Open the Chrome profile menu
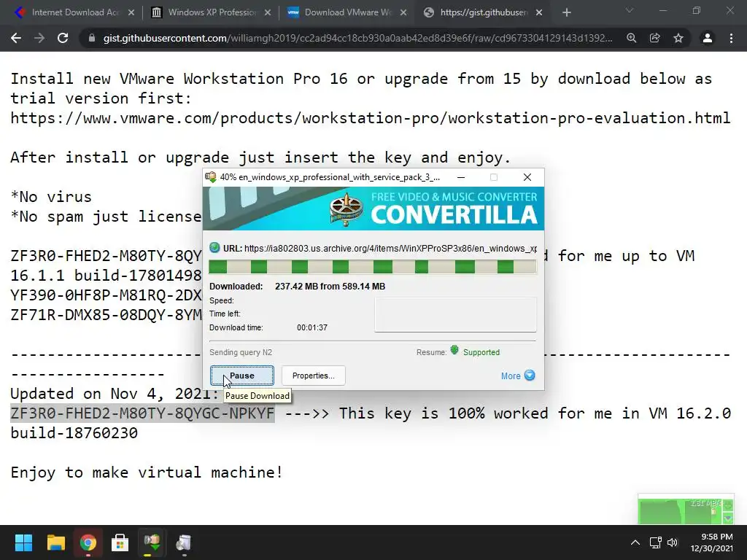Image resolution: width=747 pixels, height=560 pixels. 708,38
